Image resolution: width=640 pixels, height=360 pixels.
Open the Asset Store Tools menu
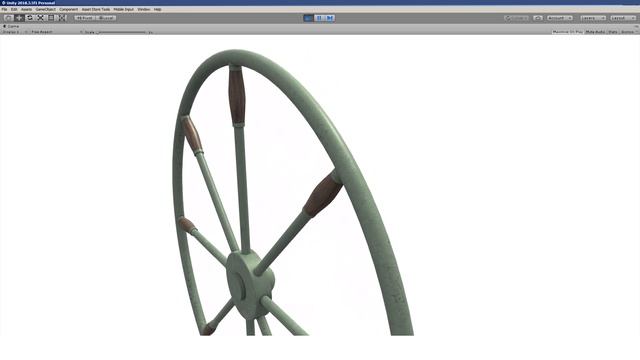[96, 9]
